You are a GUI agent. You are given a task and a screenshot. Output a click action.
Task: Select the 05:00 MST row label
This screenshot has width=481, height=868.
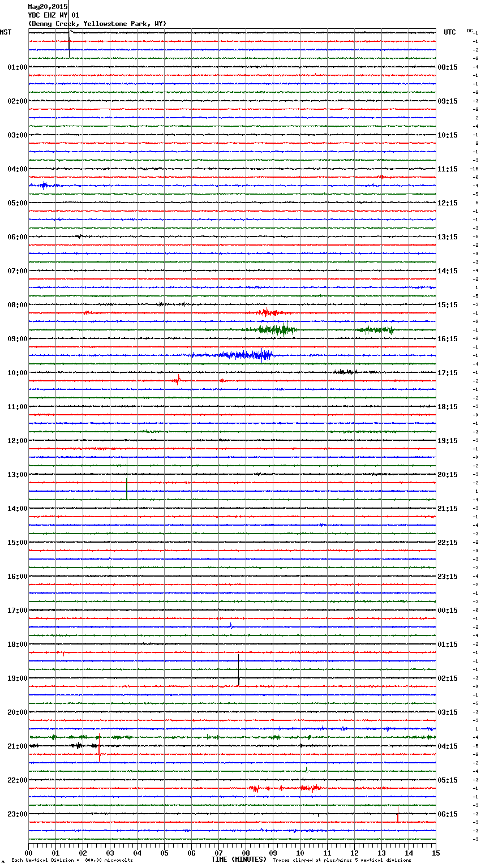click(18, 203)
